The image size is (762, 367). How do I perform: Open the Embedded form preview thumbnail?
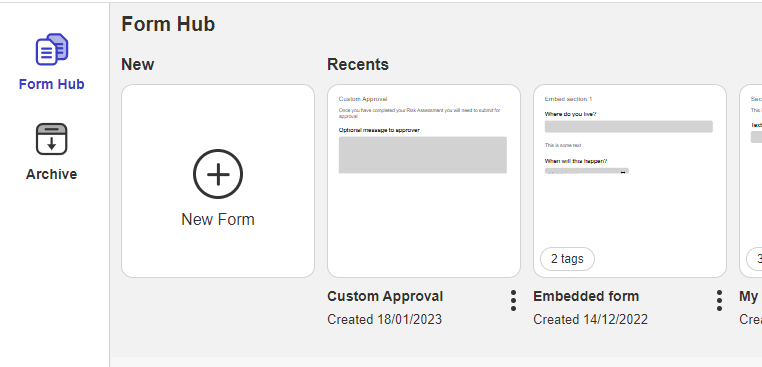(630, 181)
